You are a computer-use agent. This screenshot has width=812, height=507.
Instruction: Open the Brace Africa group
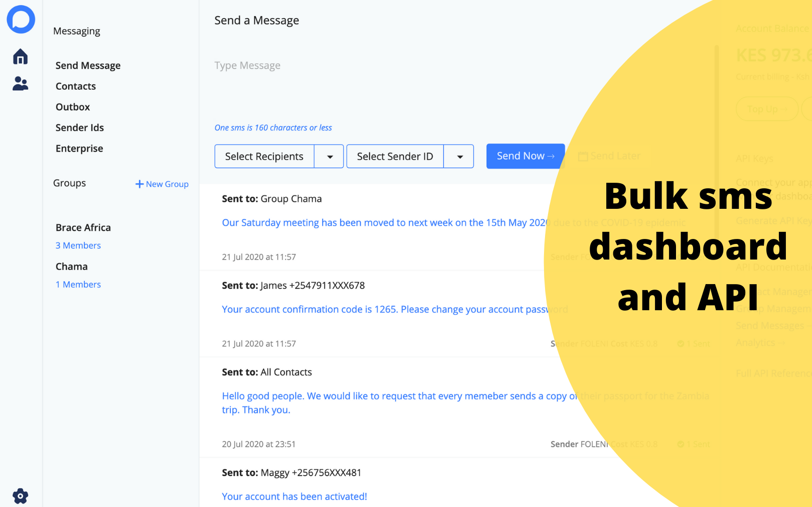[83, 227]
